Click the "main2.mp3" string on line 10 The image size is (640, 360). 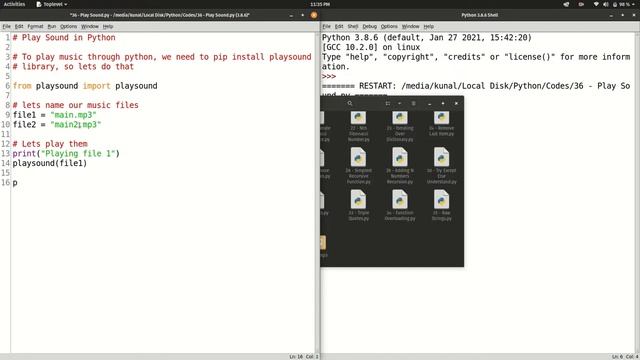pyautogui.click(x=76, y=124)
